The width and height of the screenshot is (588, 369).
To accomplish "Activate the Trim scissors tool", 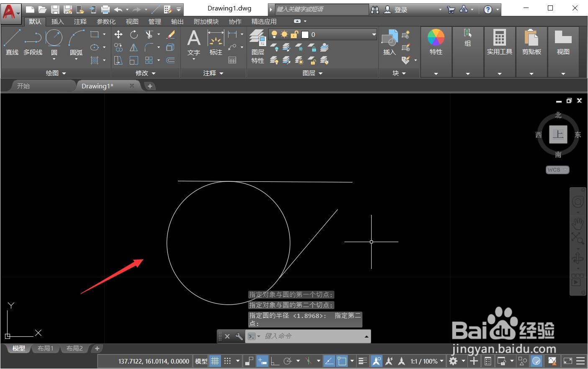I will tap(149, 34).
